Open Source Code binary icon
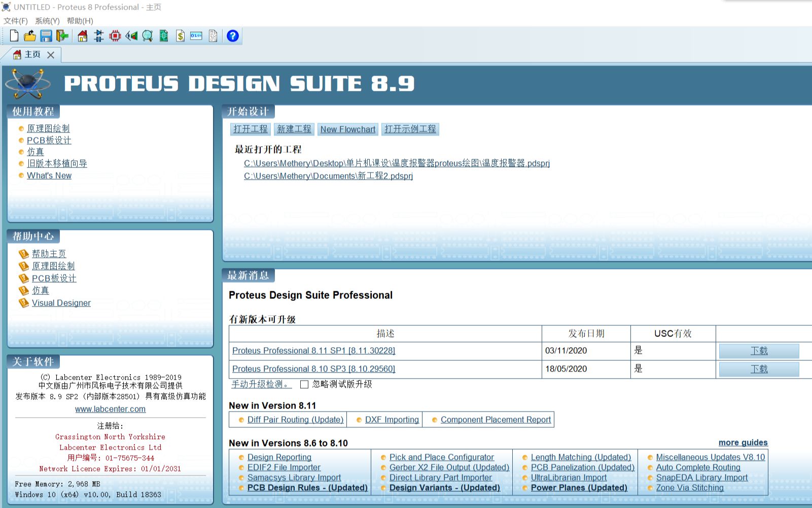Screen dimensions: 812x508 [196, 36]
